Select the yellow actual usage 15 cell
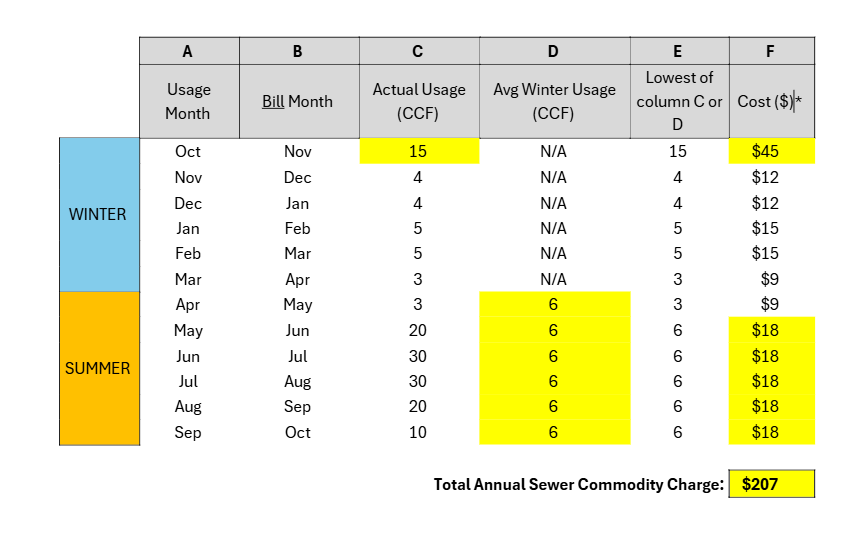This screenshot has width=847, height=535. [x=419, y=151]
